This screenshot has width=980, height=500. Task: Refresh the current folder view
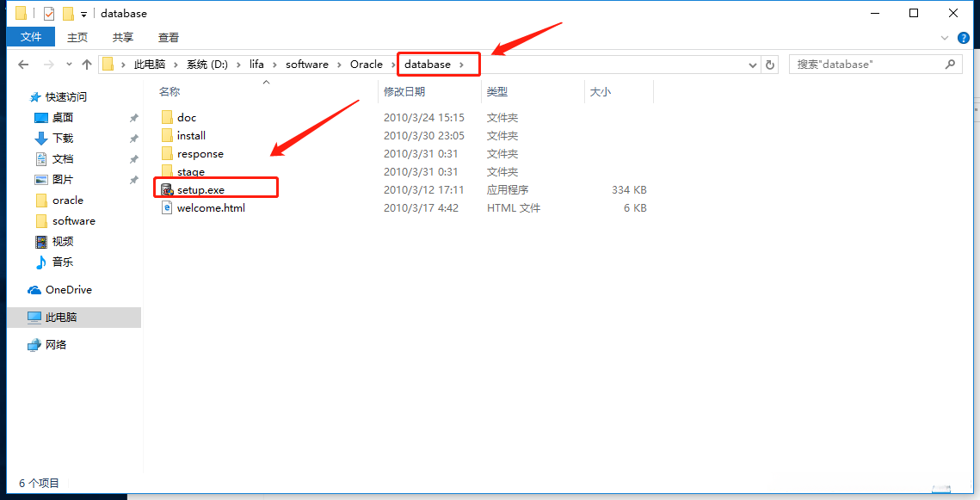pos(770,65)
